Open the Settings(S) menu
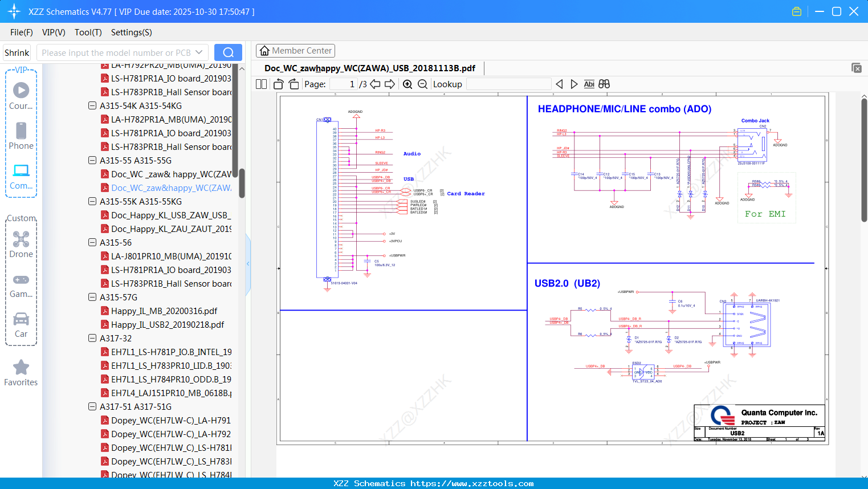The image size is (868, 489). click(131, 32)
